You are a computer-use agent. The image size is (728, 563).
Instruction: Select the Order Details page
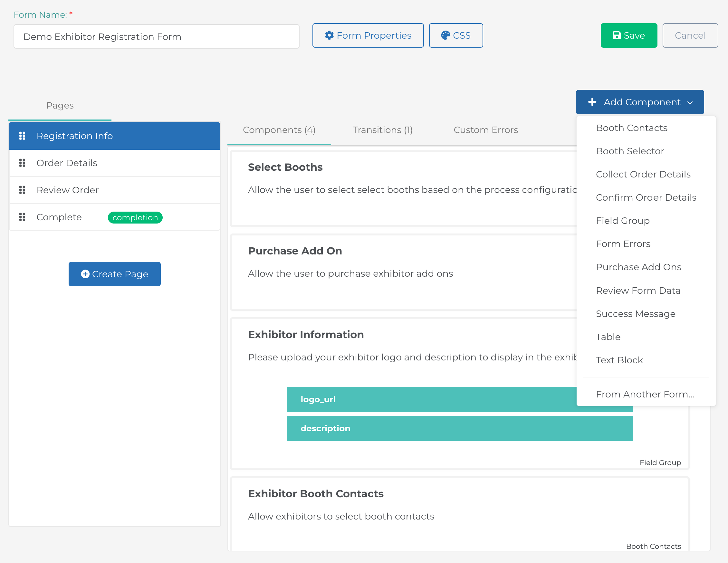[115, 163]
